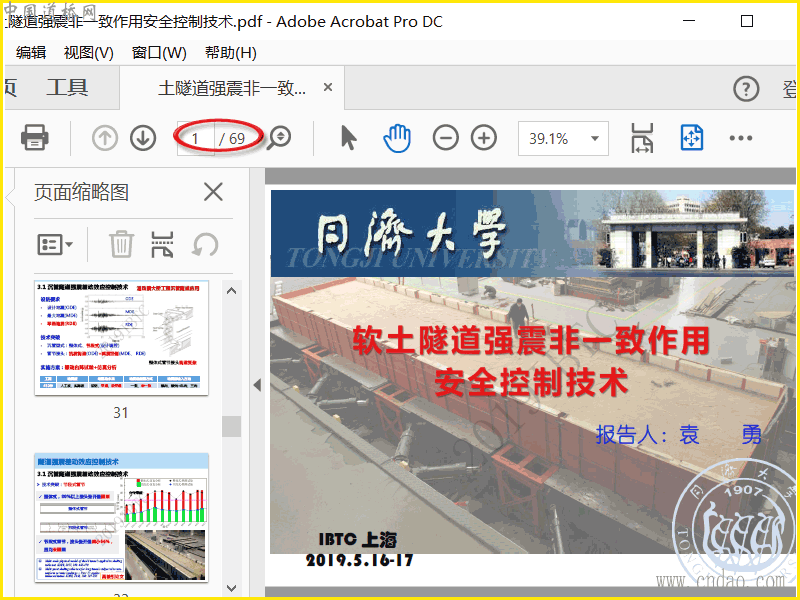The image size is (800, 600).
Task: Switch to the 工具 tab
Action: [x=67, y=88]
